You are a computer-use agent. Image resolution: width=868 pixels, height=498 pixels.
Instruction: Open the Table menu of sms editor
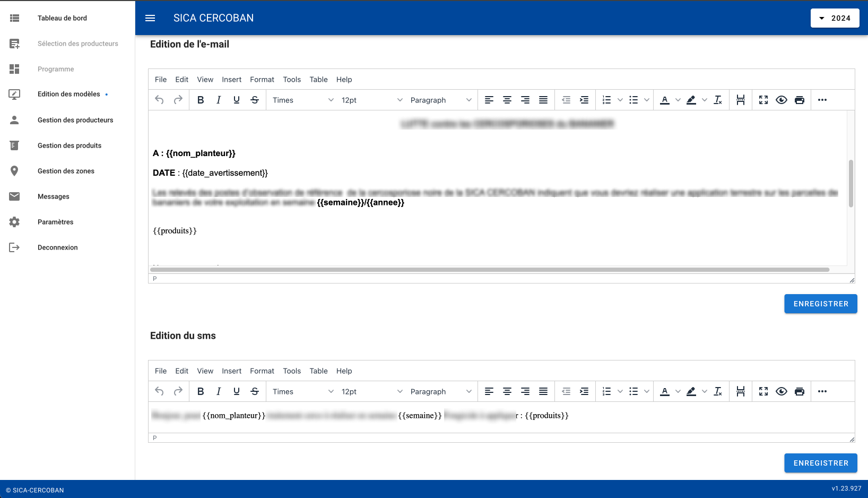coord(318,371)
